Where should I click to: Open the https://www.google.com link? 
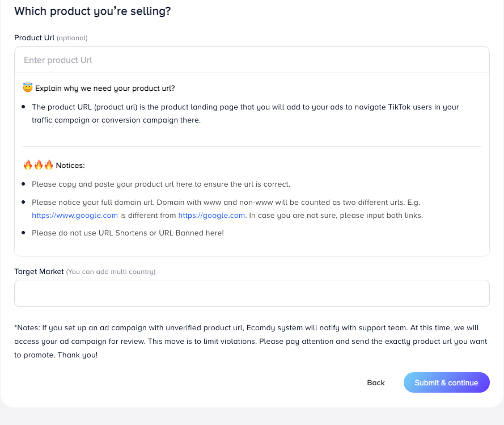coord(75,216)
